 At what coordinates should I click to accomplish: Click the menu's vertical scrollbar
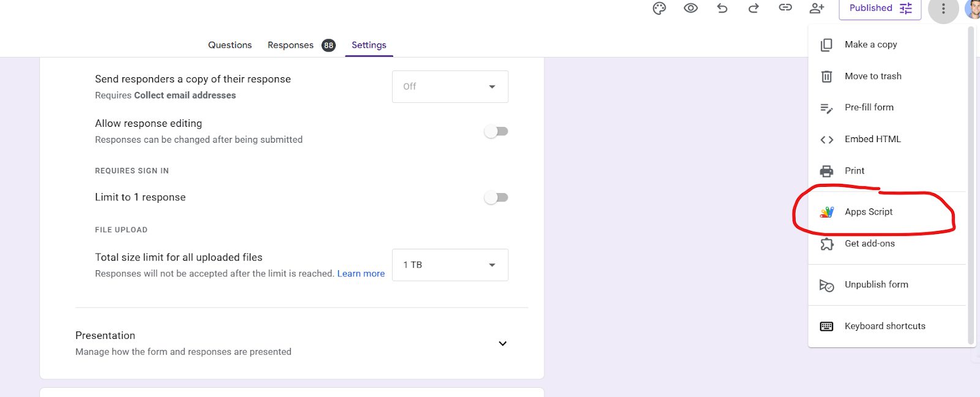(x=970, y=184)
